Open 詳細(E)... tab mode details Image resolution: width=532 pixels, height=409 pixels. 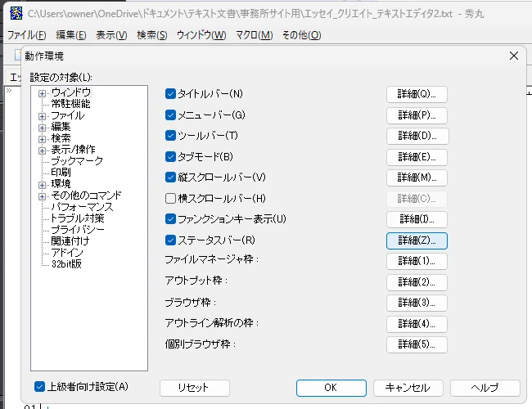tap(417, 157)
